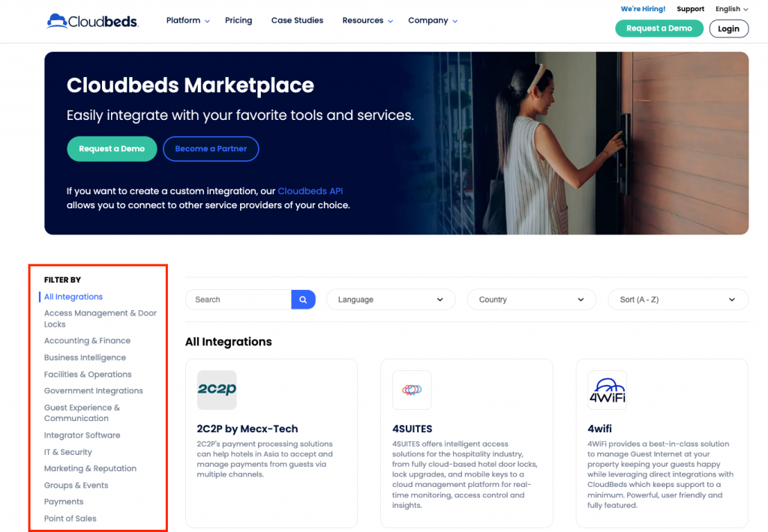Click the Become a Partner button

tap(211, 149)
